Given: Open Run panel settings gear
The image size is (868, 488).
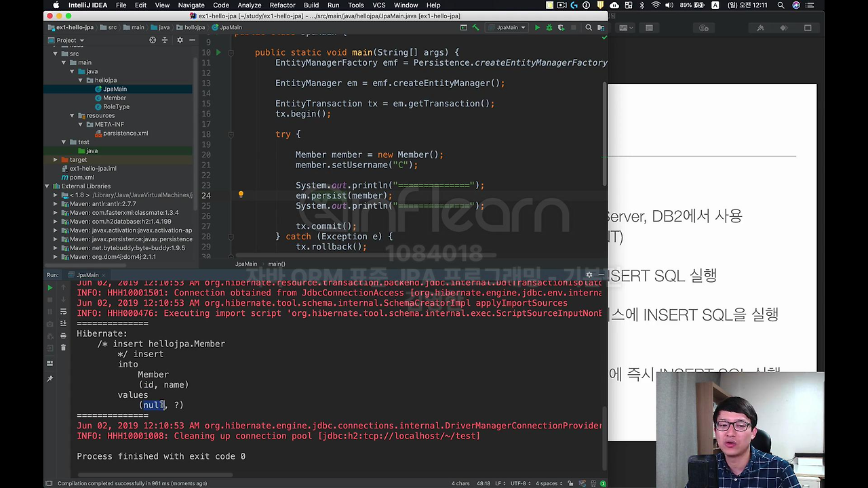Looking at the screenshot, I should pyautogui.click(x=589, y=275).
